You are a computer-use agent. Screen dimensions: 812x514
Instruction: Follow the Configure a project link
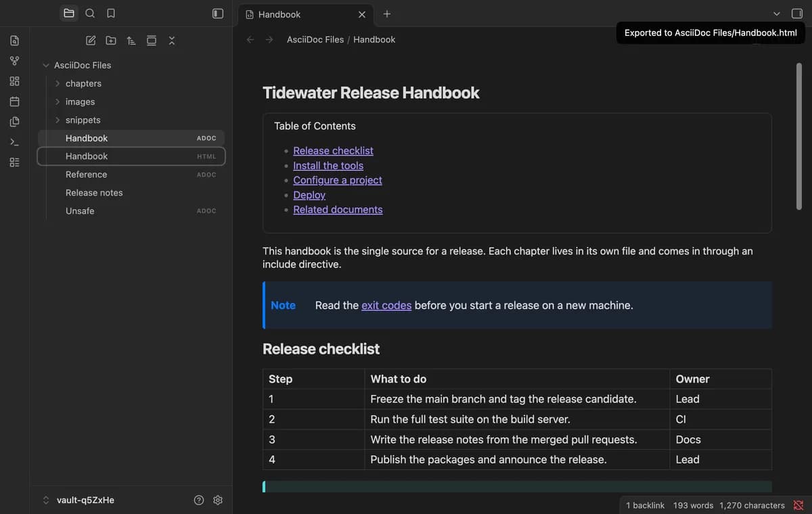pyautogui.click(x=338, y=180)
